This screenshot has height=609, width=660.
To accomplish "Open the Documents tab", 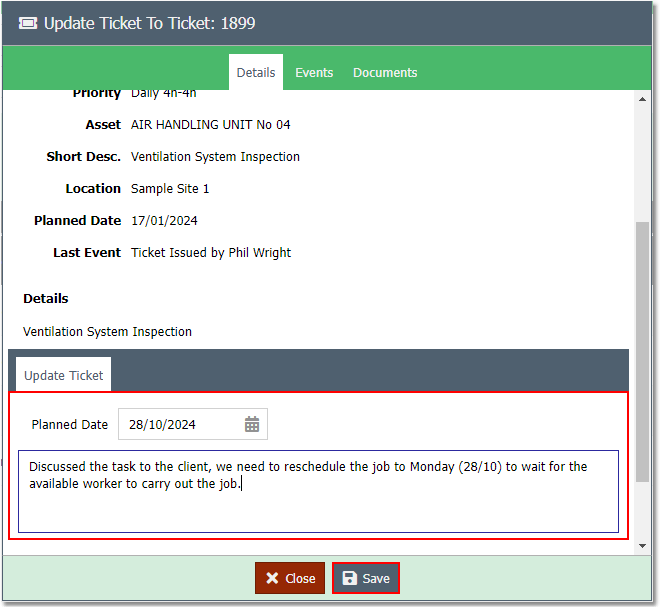I will [x=385, y=72].
